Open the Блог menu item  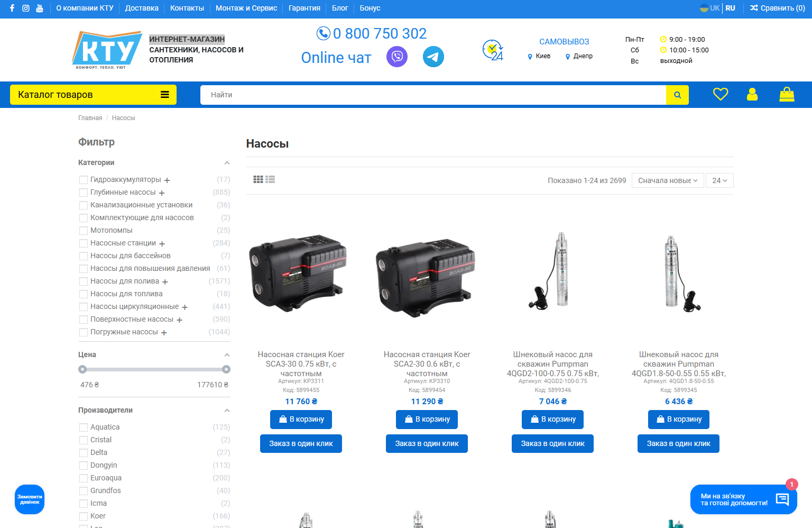pyautogui.click(x=340, y=8)
